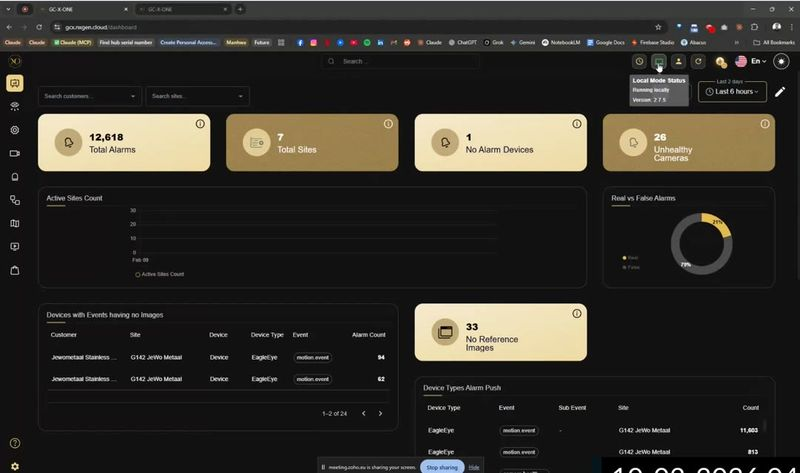
Task: Open the dashboard icon in sidebar
Action: coord(15,83)
